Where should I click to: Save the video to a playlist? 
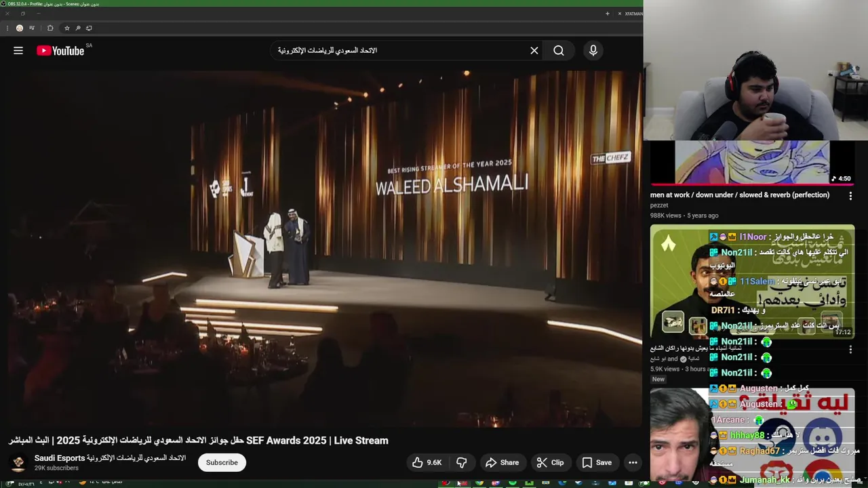pyautogui.click(x=597, y=462)
